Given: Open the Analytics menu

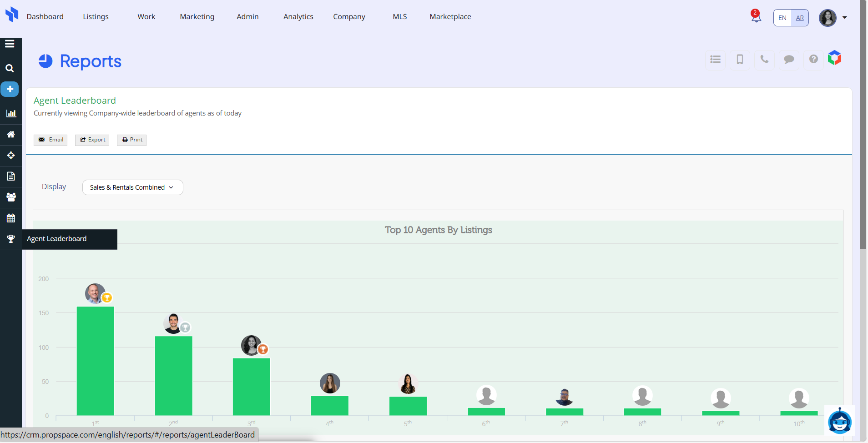Looking at the screenshot, I should (298, 17).
